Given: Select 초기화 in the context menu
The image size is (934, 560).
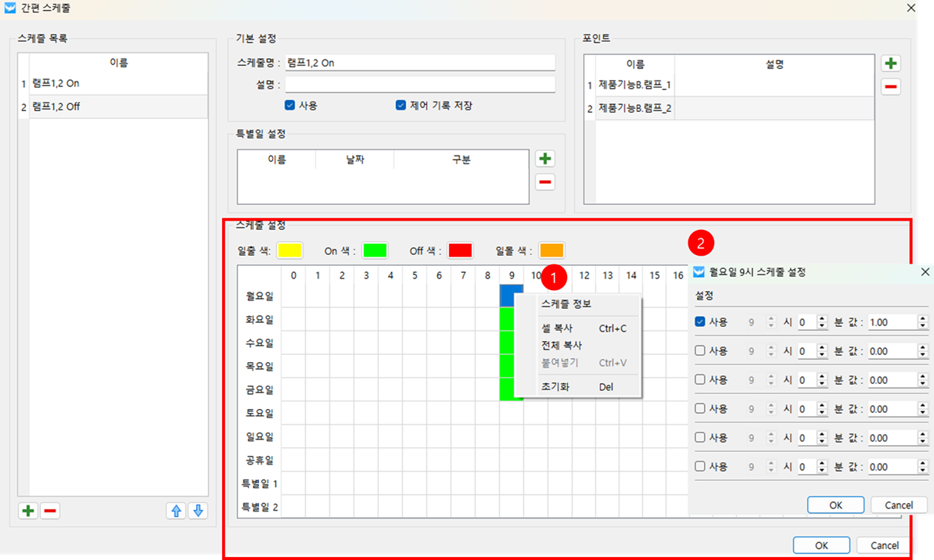Looking at the screenshot, I should point(555,386).
